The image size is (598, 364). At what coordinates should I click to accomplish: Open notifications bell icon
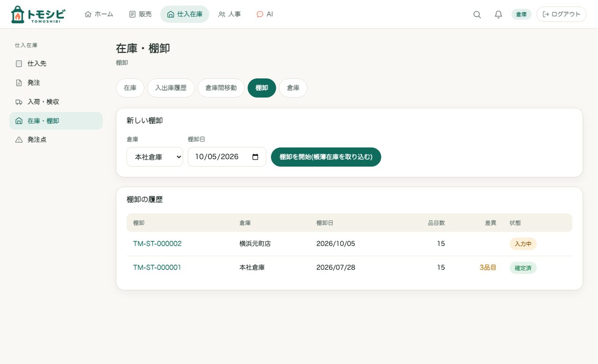tap(498, 14)
